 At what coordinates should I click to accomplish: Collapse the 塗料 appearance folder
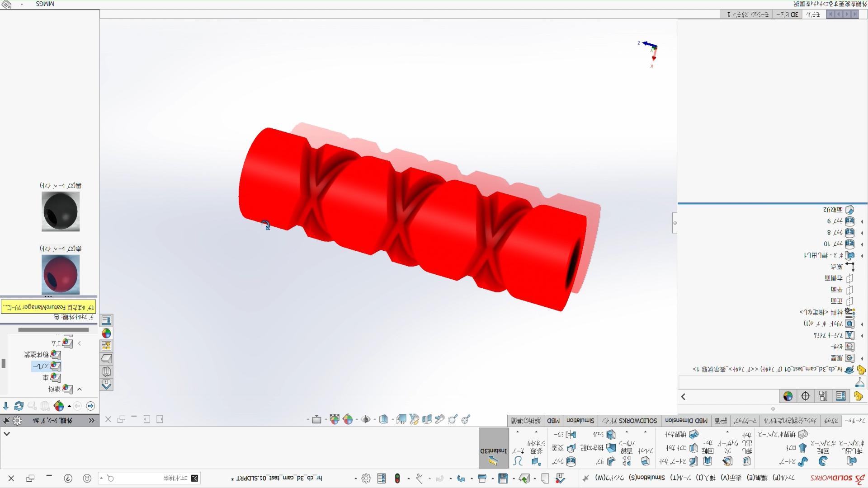coord(80,389)
